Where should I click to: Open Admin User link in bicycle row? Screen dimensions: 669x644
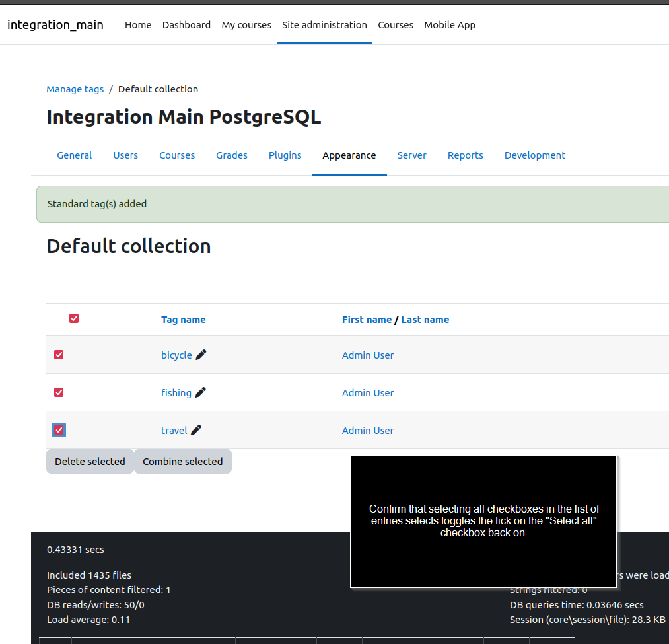coord(368,355)
